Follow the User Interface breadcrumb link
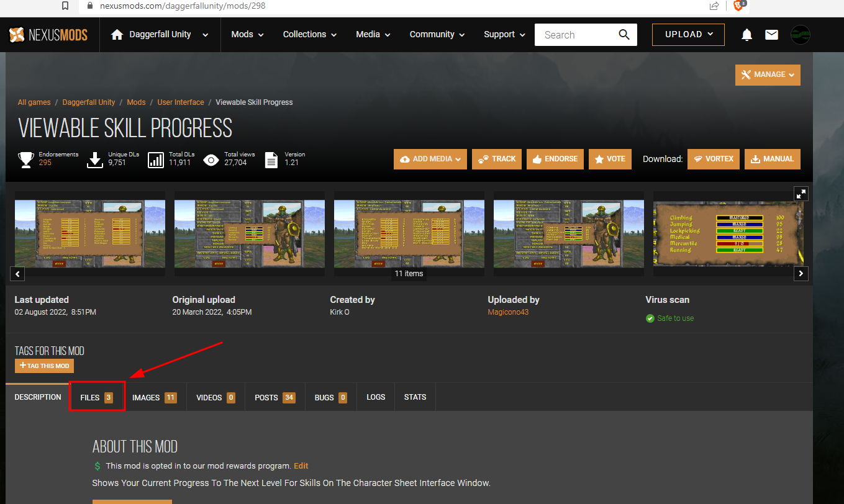 tap(181, 102)
